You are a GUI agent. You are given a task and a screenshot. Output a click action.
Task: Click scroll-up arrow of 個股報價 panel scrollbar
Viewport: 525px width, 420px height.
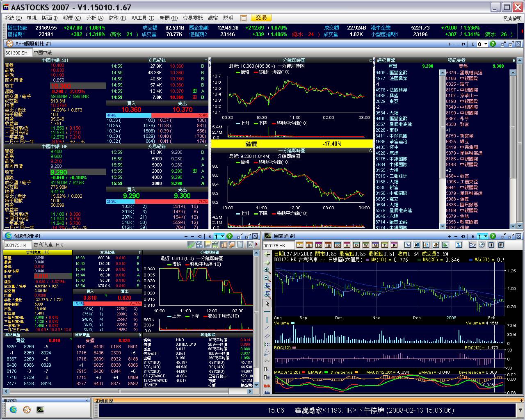(257, 253)
